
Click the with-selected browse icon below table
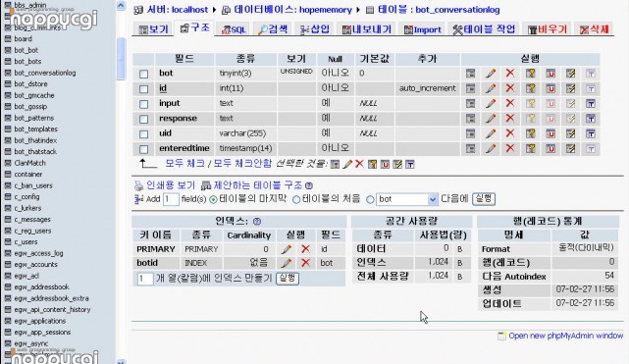(335, 164)
